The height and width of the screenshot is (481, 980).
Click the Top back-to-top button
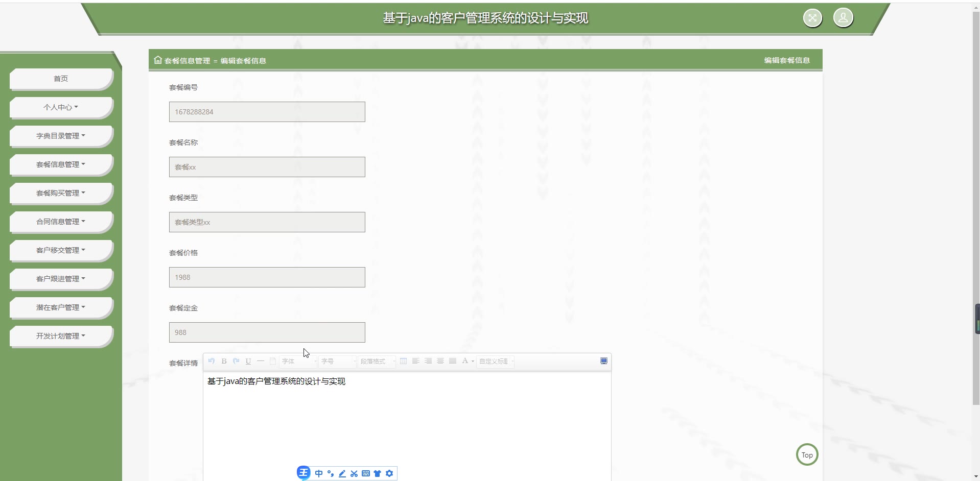point(807,455)
